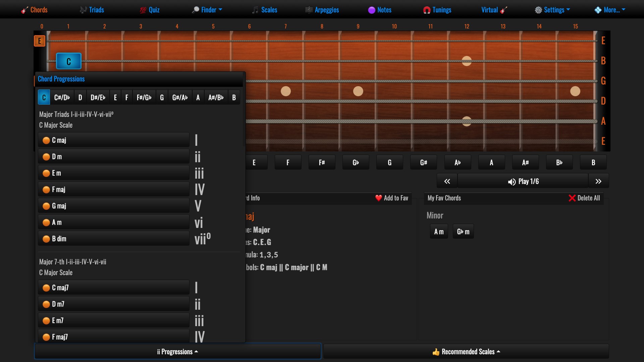The width and height of the screenshot is (644, 362).
Task: Select the F#/Gb key tab
Action: pos(144,97)
